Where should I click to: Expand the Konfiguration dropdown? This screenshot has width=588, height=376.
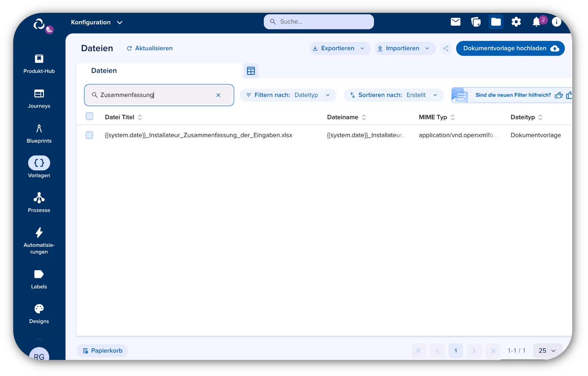click(x=97, y=22)
